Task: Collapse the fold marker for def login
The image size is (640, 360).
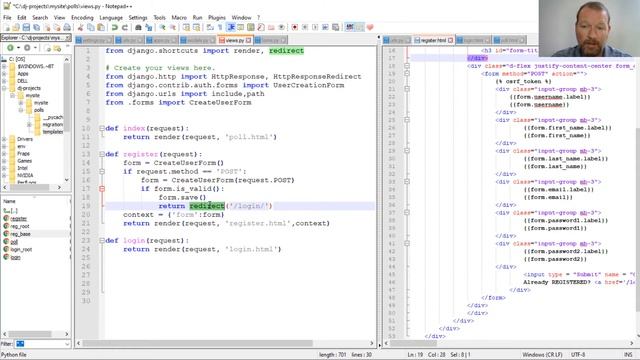Action: 102,240
